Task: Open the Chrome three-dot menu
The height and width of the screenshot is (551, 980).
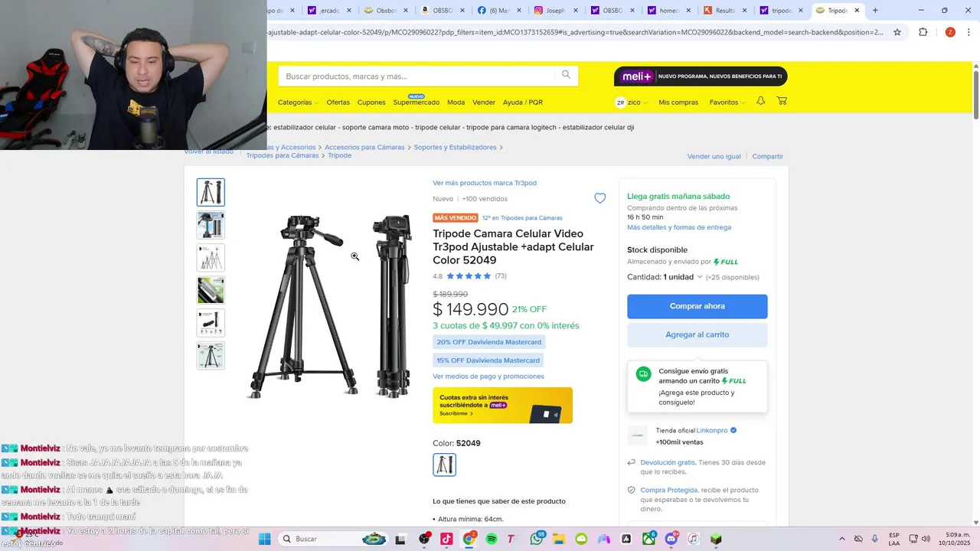Action: pos(969,32)
